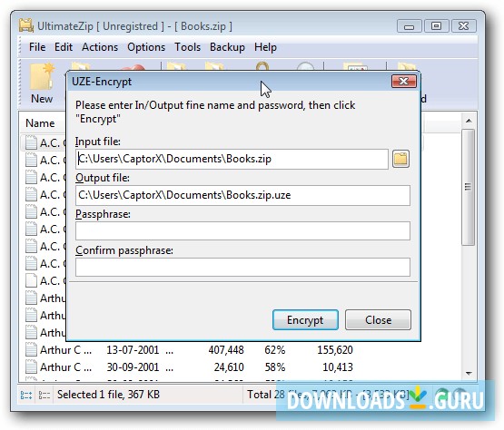Click the Encrypt button
504x430 pixels.
[305, 320]
